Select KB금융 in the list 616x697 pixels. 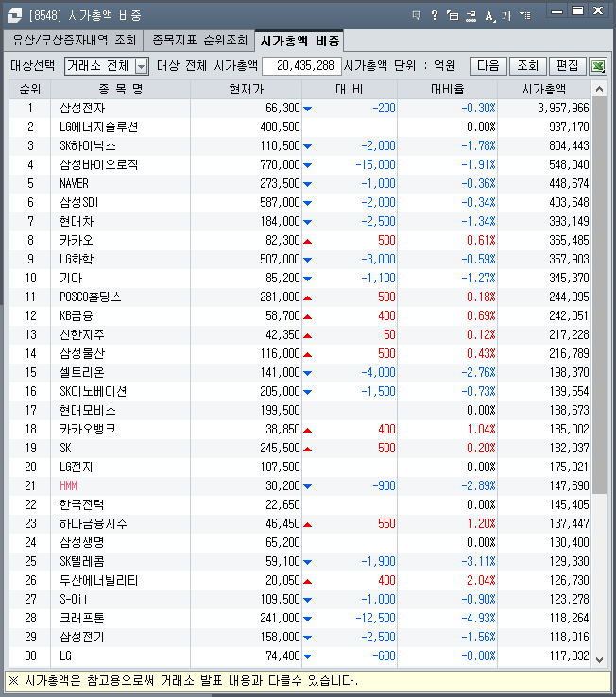point(76,316)
